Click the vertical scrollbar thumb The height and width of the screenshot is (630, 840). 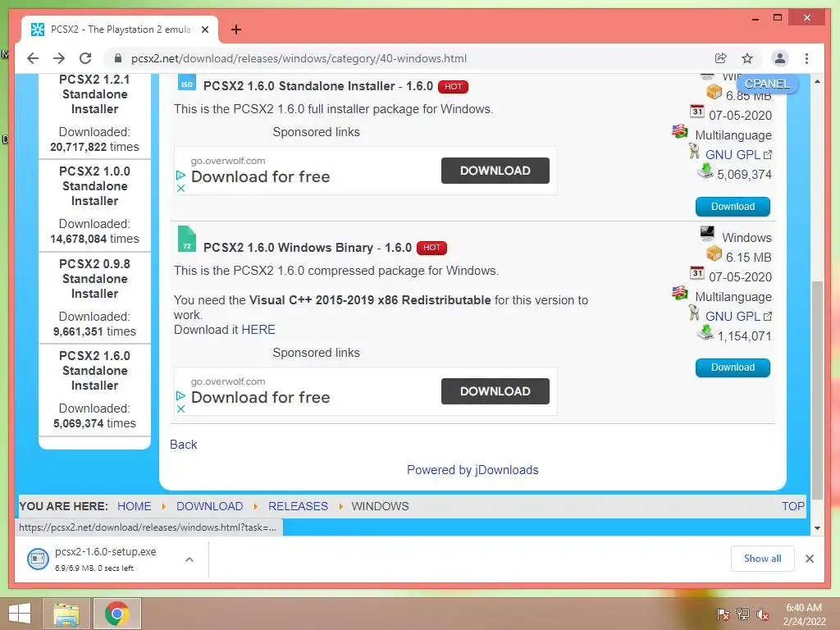point(817,390)
